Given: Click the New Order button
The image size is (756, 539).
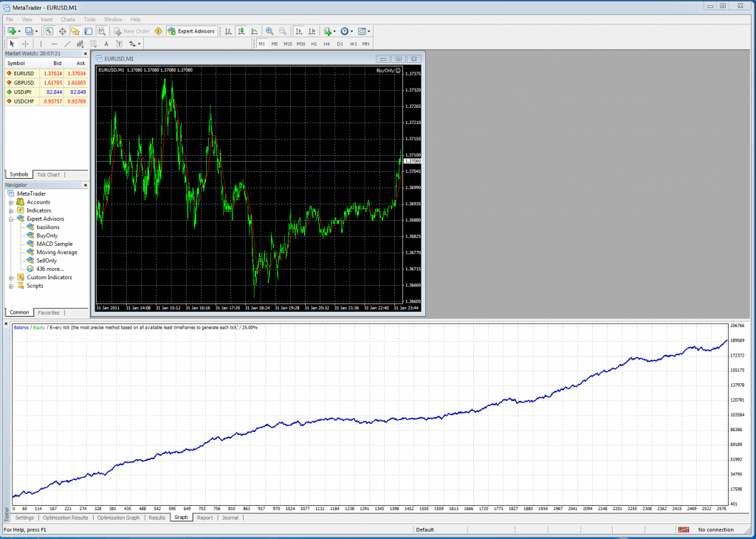Looking at the screenshot, I should pos(131,31).
